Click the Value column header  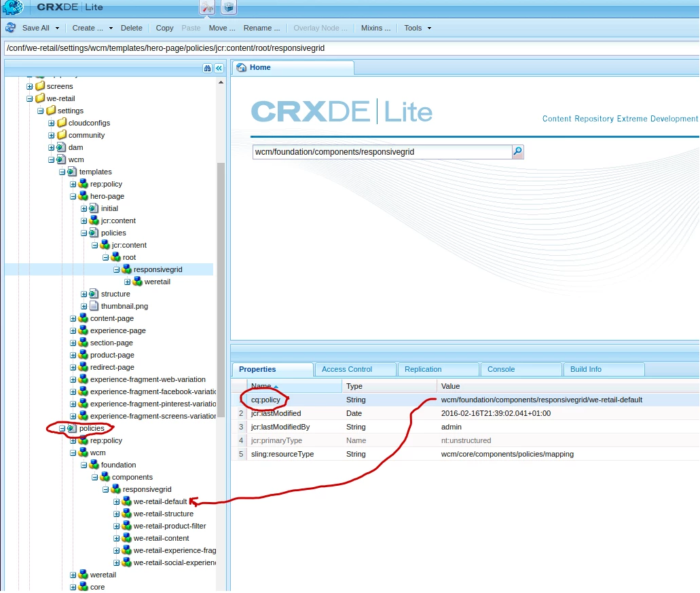click(568, 386)
